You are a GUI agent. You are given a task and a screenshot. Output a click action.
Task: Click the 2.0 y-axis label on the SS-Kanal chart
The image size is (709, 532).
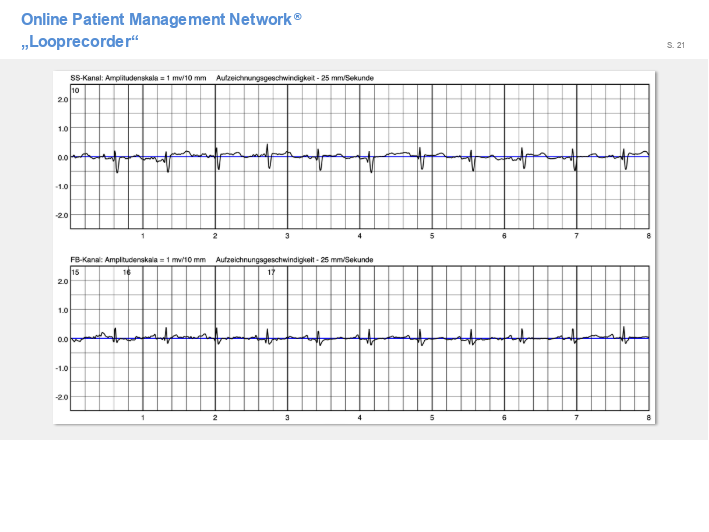[62, 99]
